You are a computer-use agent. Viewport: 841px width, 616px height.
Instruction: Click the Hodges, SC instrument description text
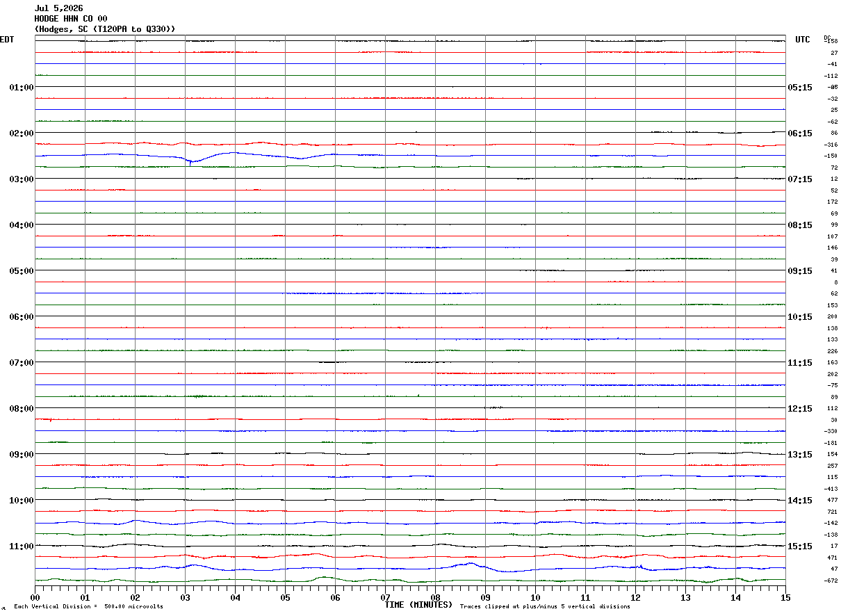coord(105,29)
